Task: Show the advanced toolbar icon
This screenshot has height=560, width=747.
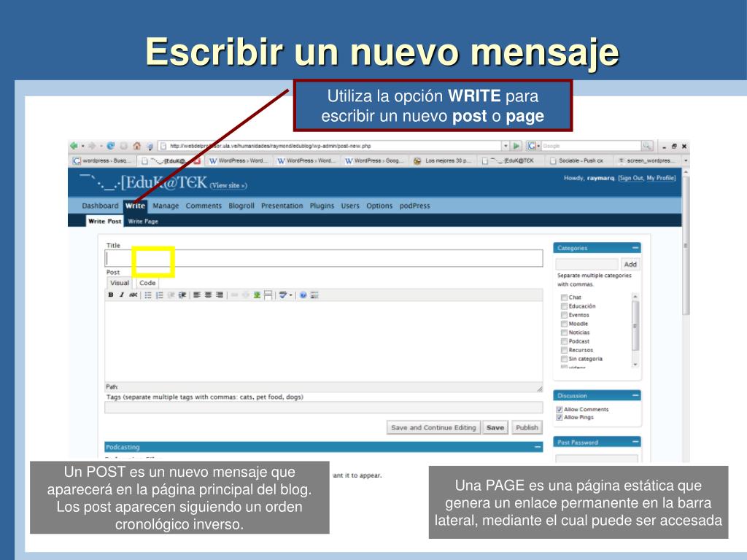Action: pos(314,295)
